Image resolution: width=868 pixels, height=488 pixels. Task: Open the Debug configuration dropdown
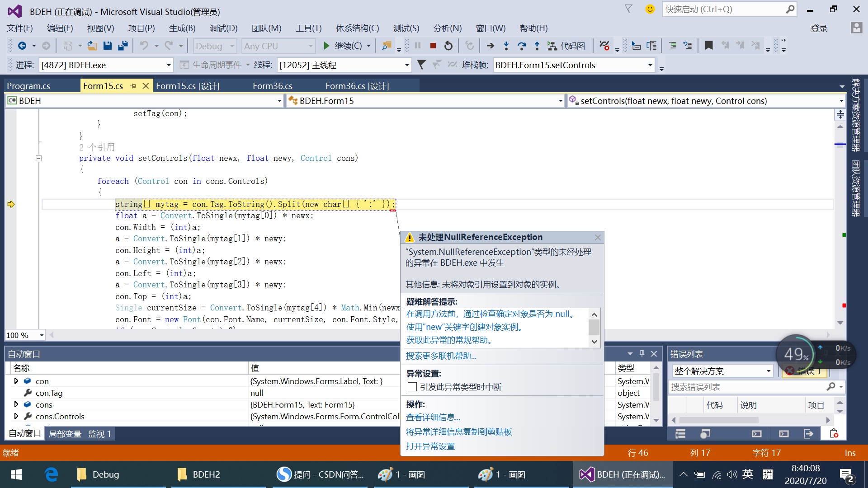(x=215, y=46)
